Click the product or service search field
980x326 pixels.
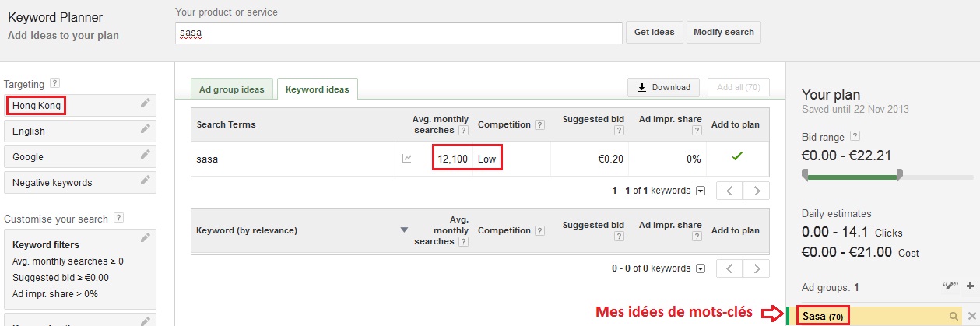[399, 33]
